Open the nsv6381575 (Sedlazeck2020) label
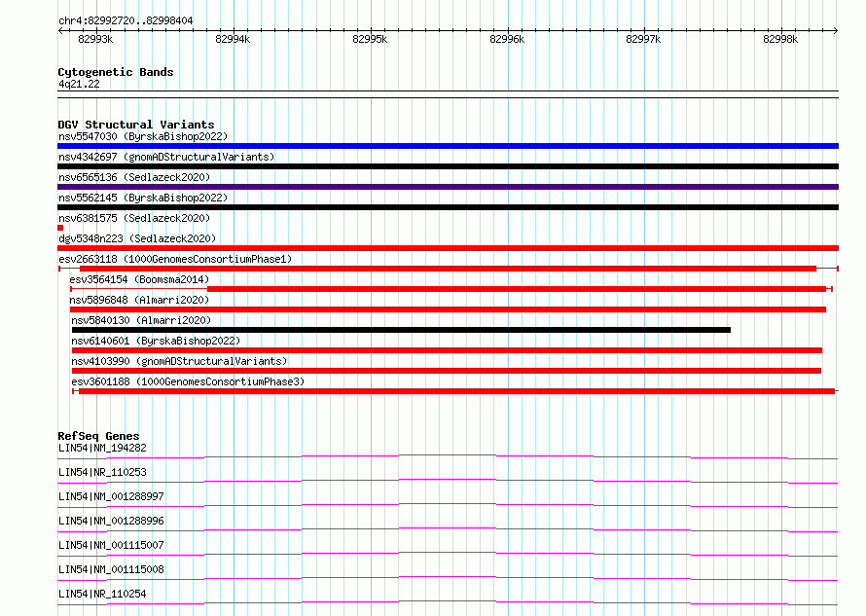The height and width of the screenshot is (616, 866). [x=134, y=218]
